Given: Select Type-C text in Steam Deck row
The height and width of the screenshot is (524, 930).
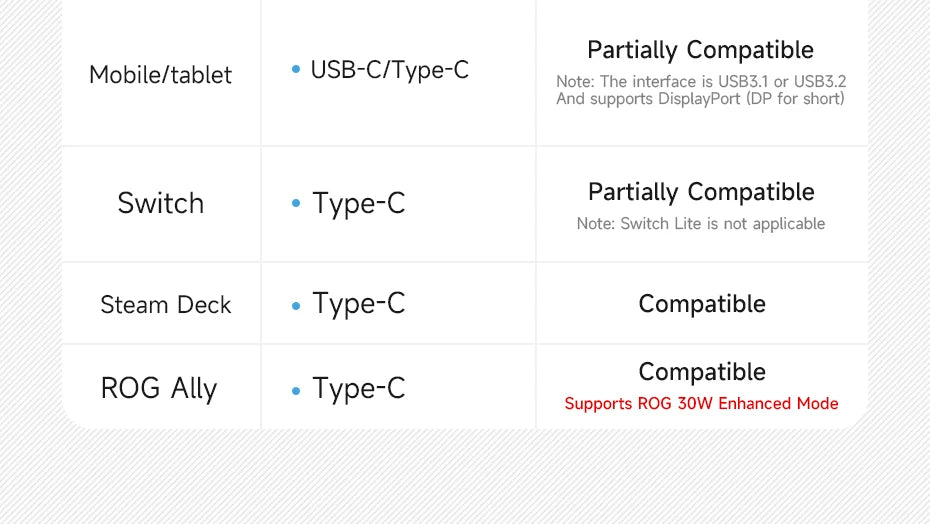Looking at the screenshot, I should coord(359,304).
